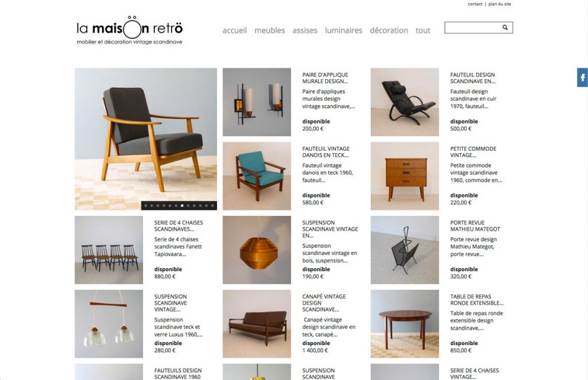Focus the search input field
588x380 pixels.
pyautogui.click(x=473, y=28)
